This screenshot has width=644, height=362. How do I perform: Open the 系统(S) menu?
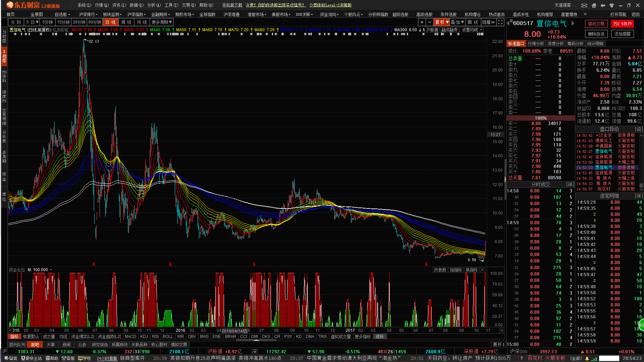[84, 5]
